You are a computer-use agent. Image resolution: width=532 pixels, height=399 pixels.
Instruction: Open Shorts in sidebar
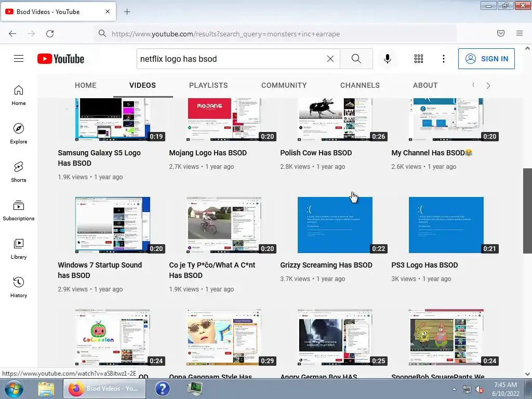[x=19, y=172]
